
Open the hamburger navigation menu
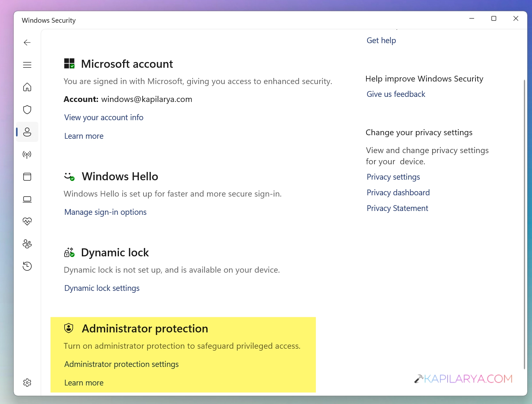(27, 65)
